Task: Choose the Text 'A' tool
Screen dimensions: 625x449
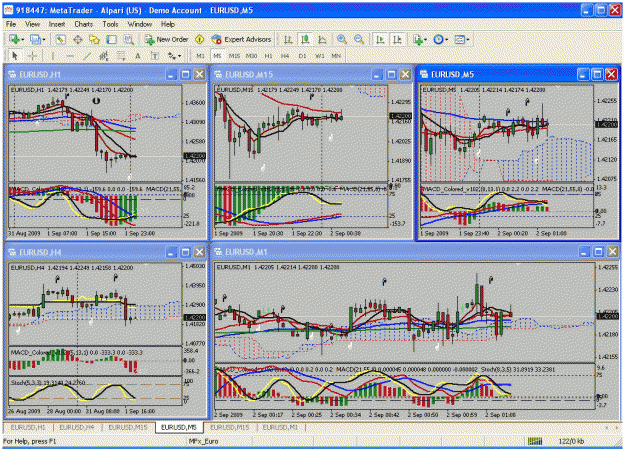Action: point(138,56)
